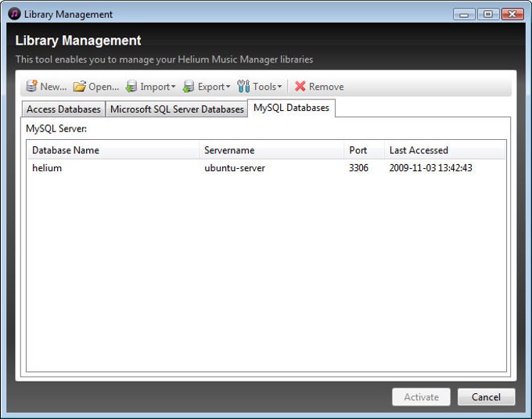Click the New library database icon
The width and height of the screenshot is (532, 419).
click(x=31, y=86)
